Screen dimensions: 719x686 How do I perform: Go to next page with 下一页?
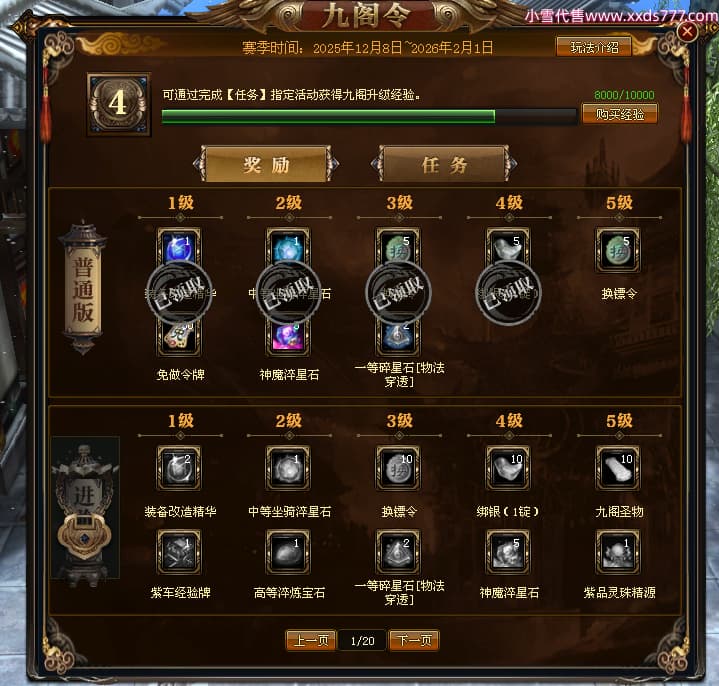coord(414,640)
